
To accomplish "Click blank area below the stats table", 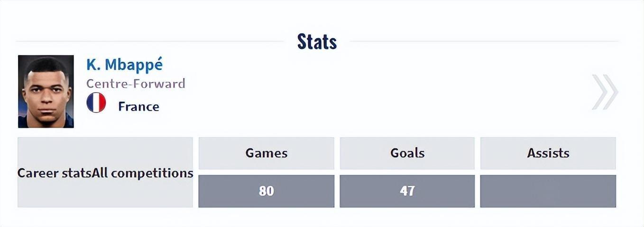I will coord(322,217).
